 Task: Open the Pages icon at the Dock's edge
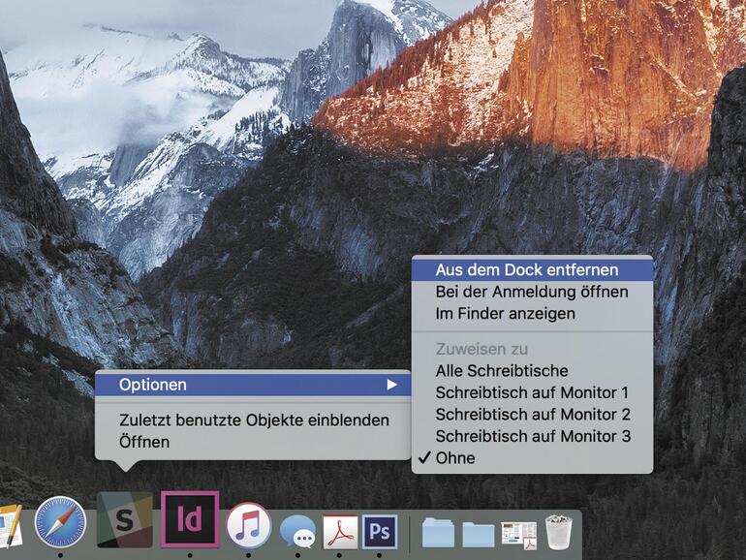[11, 526]
